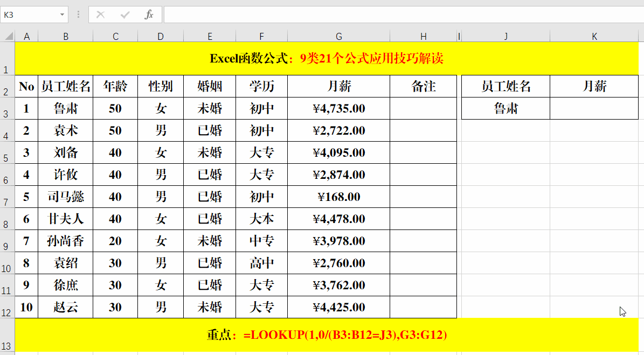Screen dimensions: 644x355
Task: Click the cell showing 孙尚香
Action: pos(66,241)
